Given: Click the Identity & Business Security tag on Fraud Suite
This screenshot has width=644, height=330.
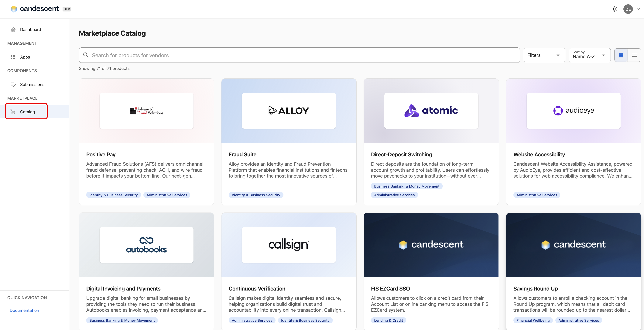Looking at the screenshot, I should 256,195.
